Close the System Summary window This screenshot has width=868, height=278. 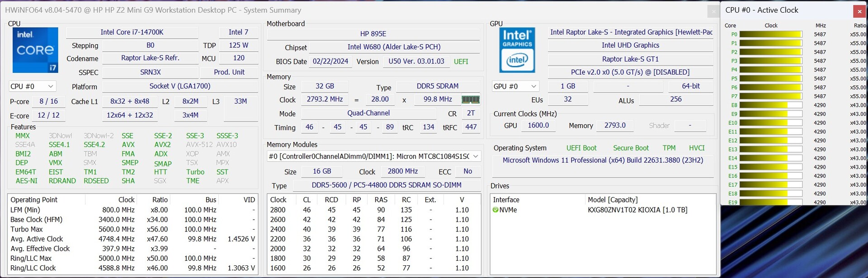click(713, 11)
